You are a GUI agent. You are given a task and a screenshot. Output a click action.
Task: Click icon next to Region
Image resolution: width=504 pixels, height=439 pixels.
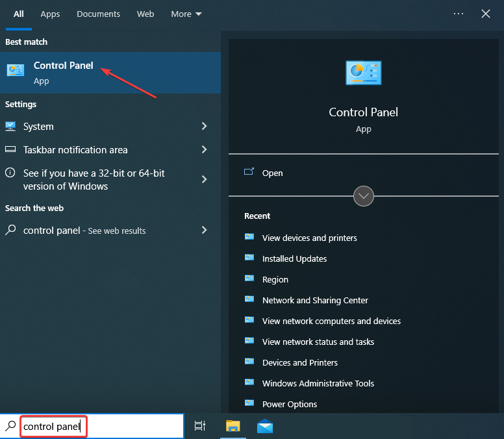[249, 279]
